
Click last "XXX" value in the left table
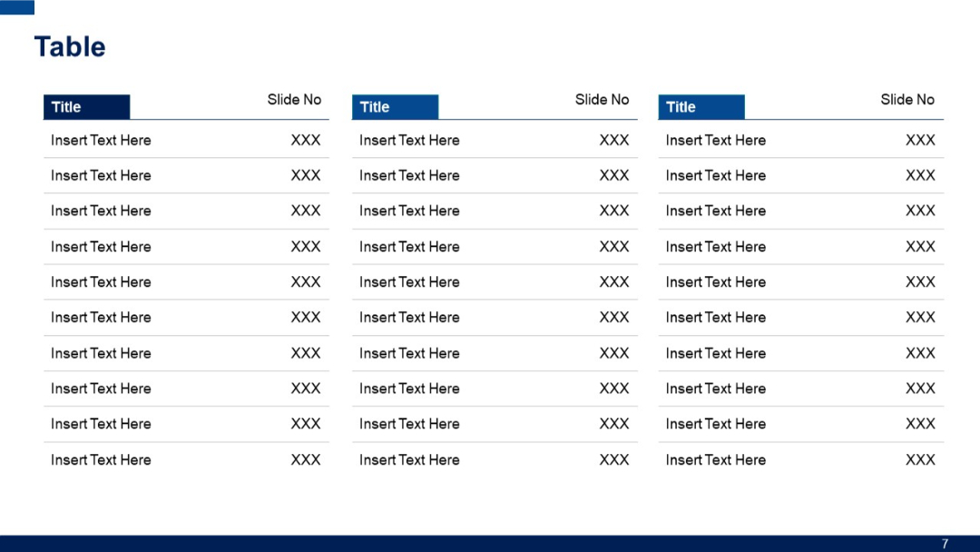[306, 459]
